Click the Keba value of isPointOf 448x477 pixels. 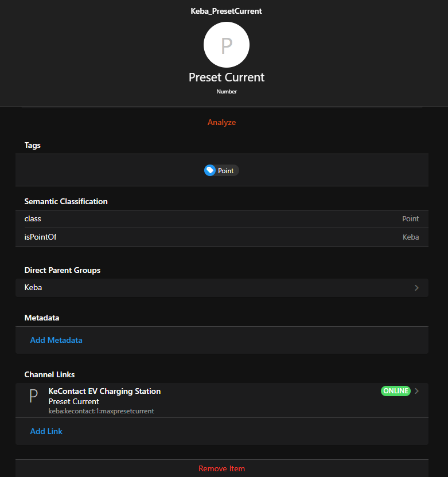click(x=411, y=237)
